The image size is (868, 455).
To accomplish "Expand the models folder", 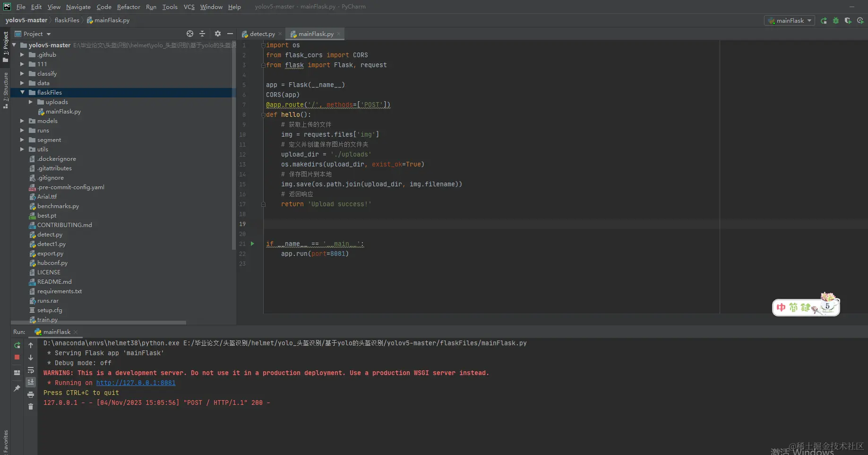I will pyautogui.click(x=22, y=121).
